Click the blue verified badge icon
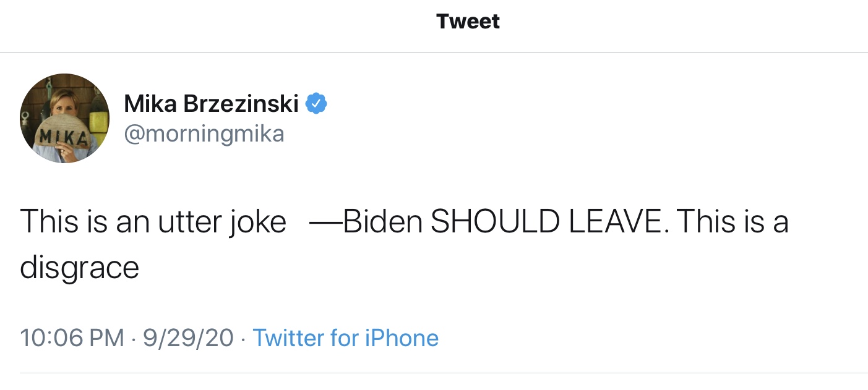The image size is (868, 390). [x=317, y=104]
